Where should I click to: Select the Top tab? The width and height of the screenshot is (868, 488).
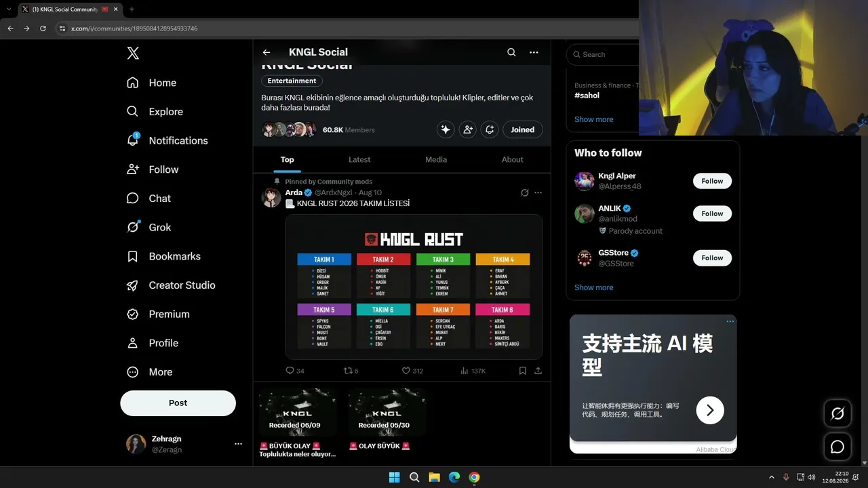pos(288,159)
